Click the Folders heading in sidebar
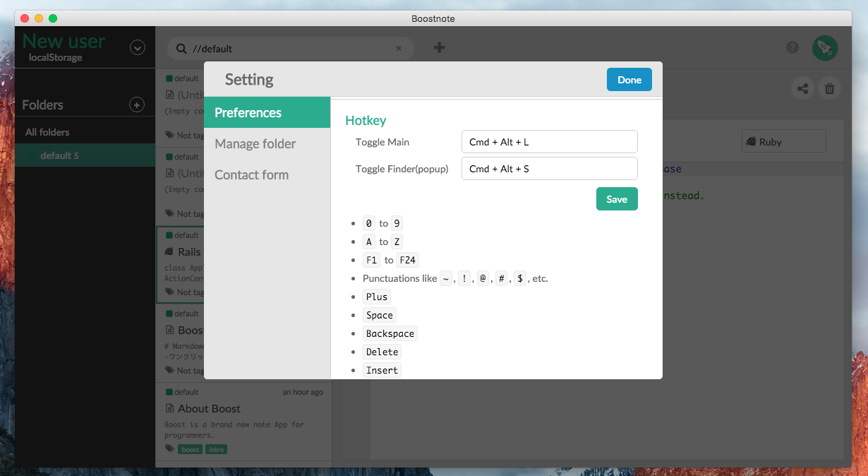868x476 pixels. [42, 105]
